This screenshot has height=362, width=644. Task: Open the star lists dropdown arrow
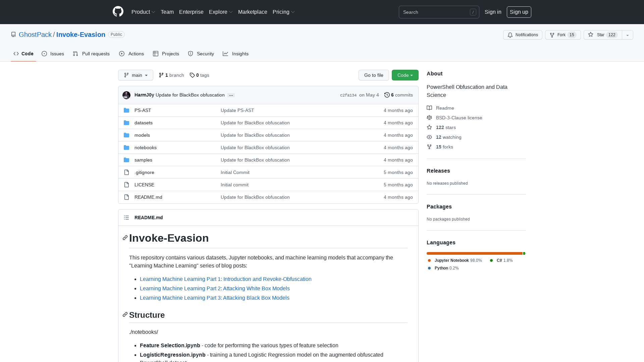click(x=628, y=35)
